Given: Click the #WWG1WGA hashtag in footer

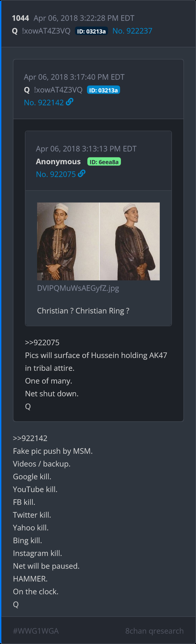Looking at the screenshot, I should (x=36, y=631).
